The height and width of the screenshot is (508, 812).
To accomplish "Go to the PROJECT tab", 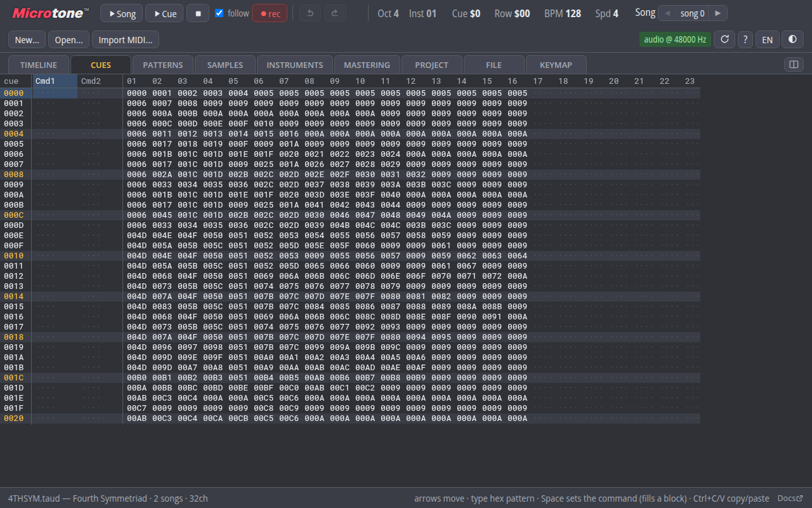I will (x=432, y=65).
